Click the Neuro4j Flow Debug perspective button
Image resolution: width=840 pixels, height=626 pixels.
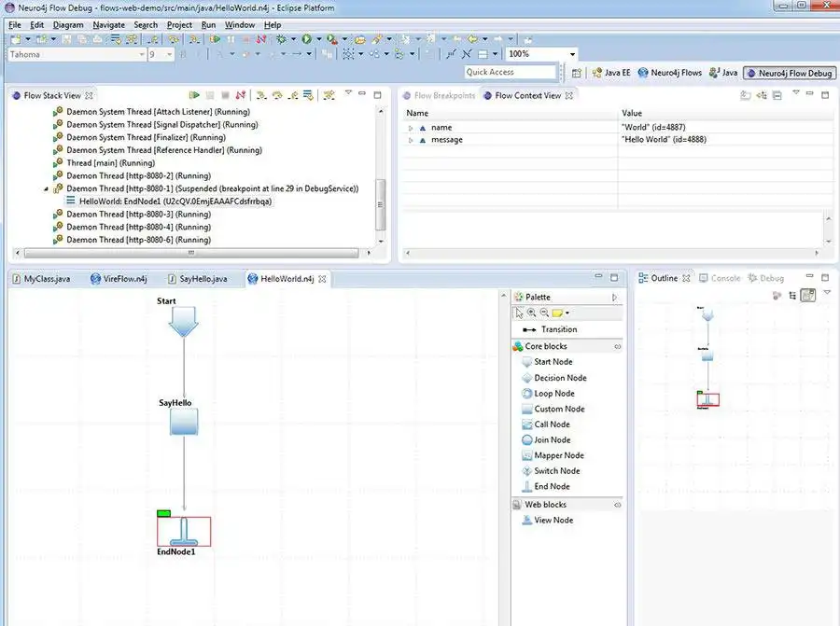790,73
